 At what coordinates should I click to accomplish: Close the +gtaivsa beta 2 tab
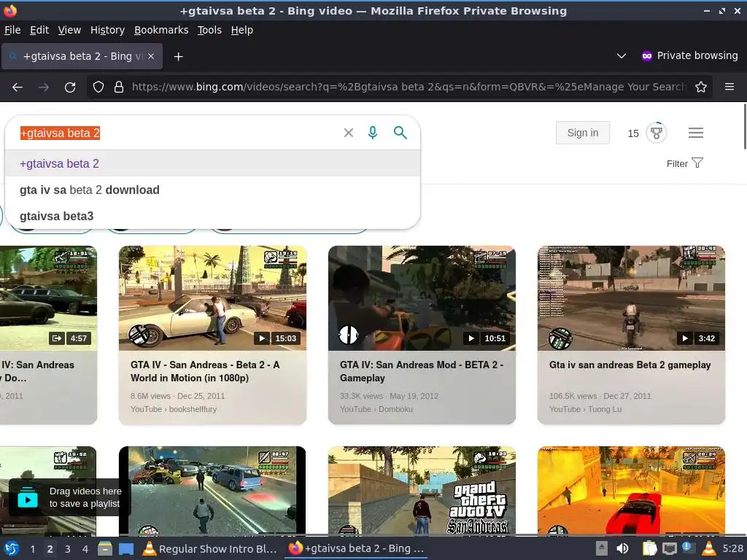[x=151, y=56]
